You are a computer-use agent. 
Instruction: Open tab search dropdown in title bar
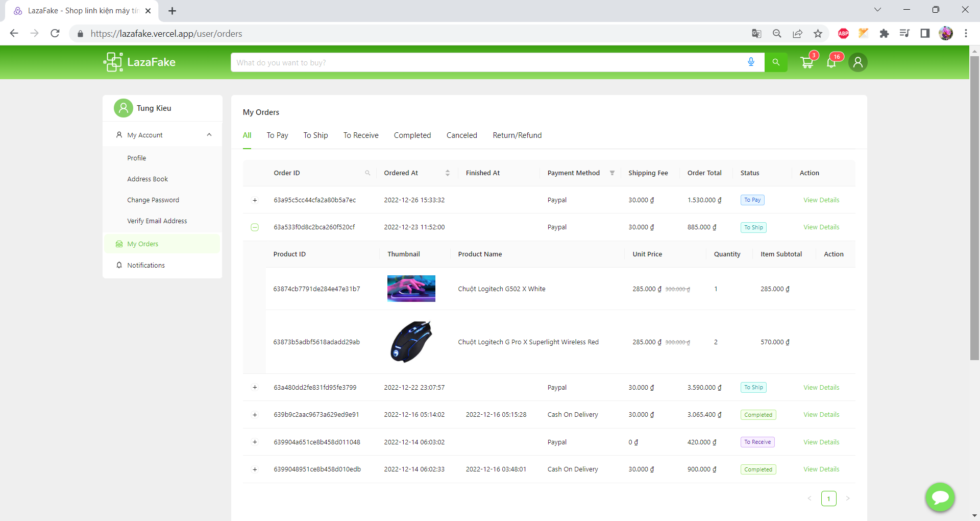tap(877, 10)
